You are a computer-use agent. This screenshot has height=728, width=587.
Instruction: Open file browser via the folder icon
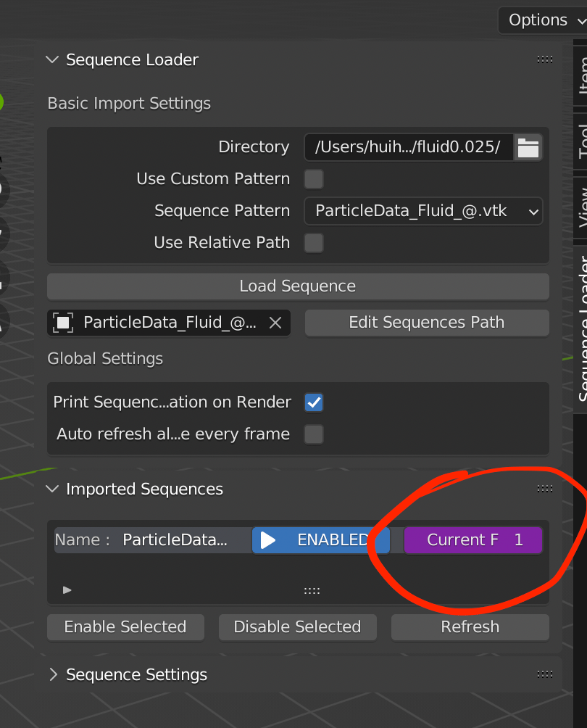528,146
